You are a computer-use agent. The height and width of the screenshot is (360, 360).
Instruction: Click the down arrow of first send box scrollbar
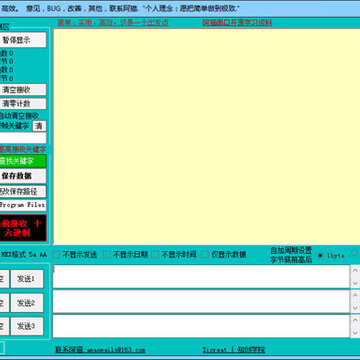pyautogui.click(x=355, y=283)
